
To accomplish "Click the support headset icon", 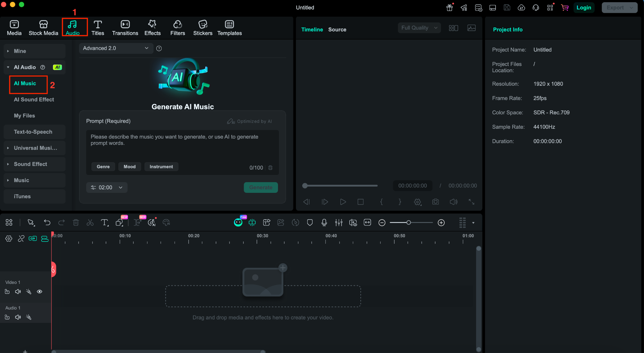I will (x=536, y=8).
